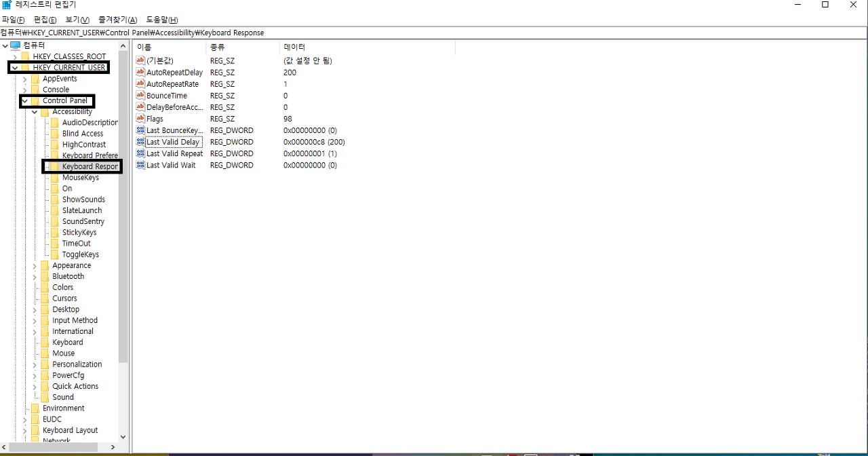Collapse the HKEY_CURRENT_USER key
Image resolution: width=868 pixels, height=456 pixels.
15,68
